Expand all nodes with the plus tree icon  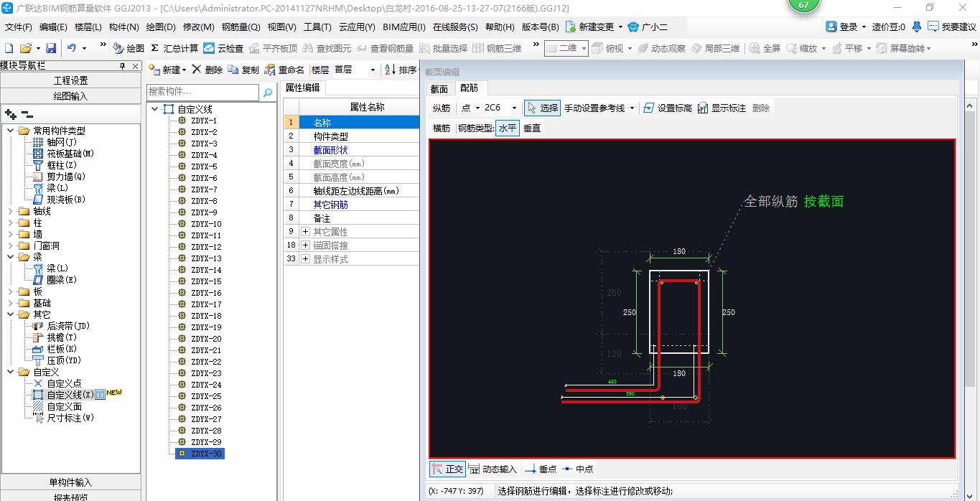click(10, 114)
